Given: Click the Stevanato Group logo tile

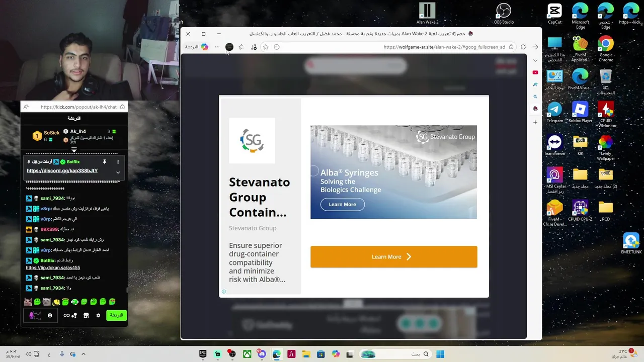Looking at the screenshot, I should click(x=252, y=140).
